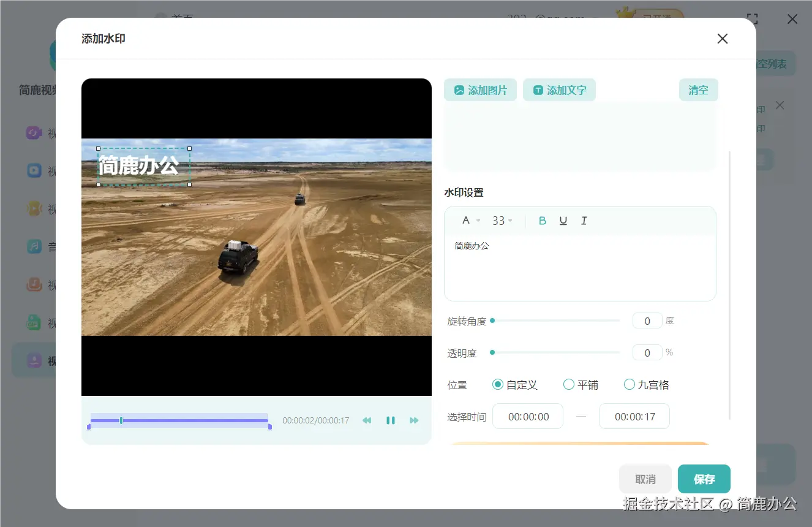Screen dimensions: 812x527
Task: Click the 添加文字 add text icon
Action: pos(538,89)
